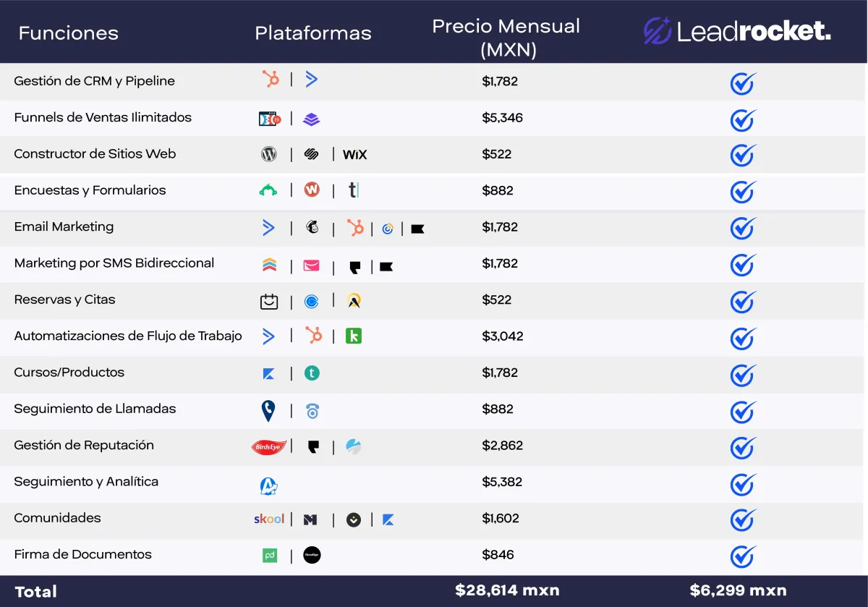Click the $28,614 mxn total price
This screenshot has height=607, width=868.
click(507, 590)
